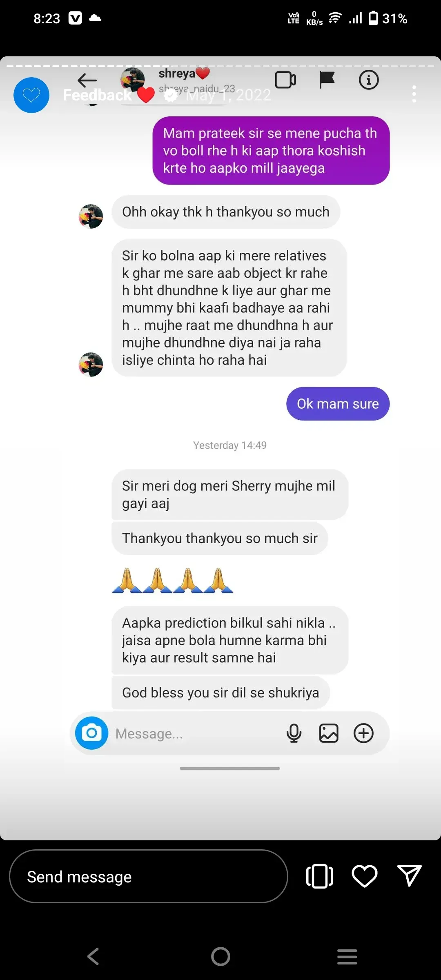Tap the Ok mam sure message bubble

coord(338,404)
